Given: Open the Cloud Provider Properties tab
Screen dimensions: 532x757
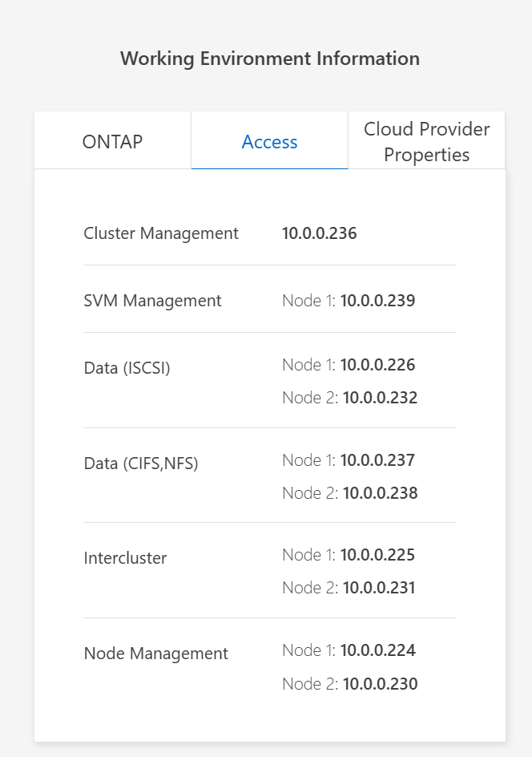Looking at the screenshot, I should pos(426,141).
